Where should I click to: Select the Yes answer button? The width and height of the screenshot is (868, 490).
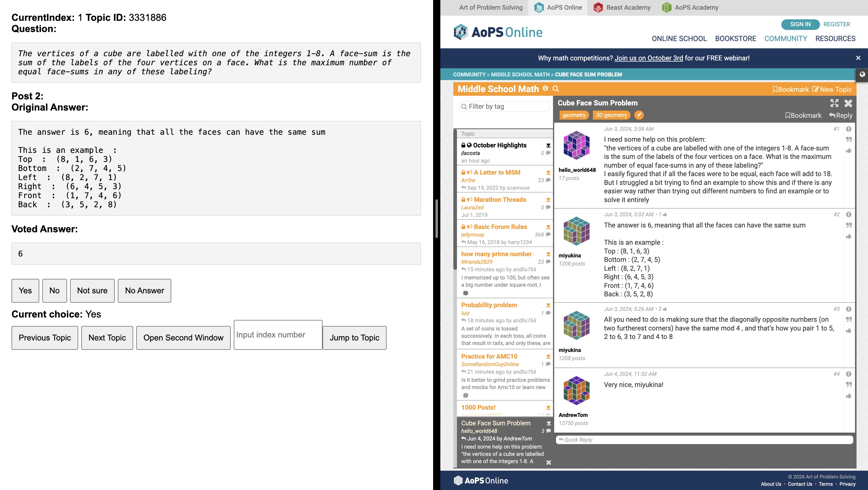[25, 291]
